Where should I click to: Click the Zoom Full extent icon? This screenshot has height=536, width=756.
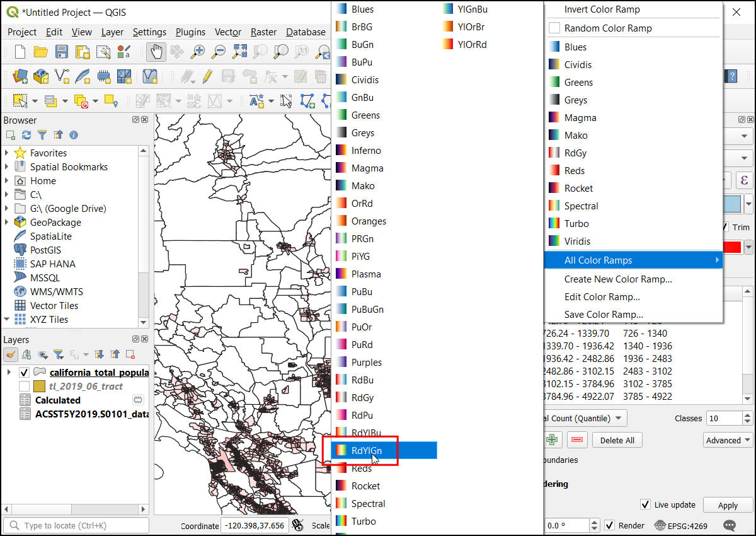pyautogui.click(x=240, y=52)
